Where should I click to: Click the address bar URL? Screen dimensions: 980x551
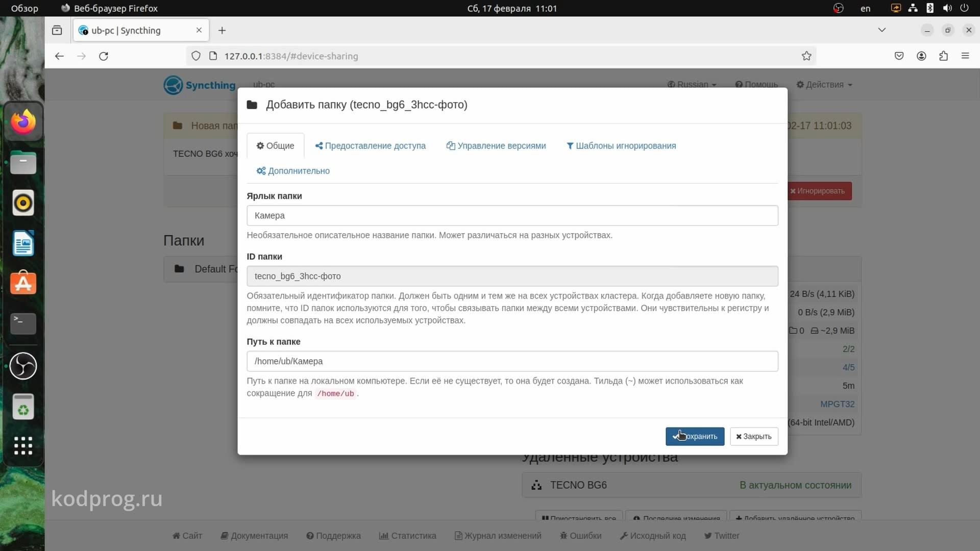291,56
